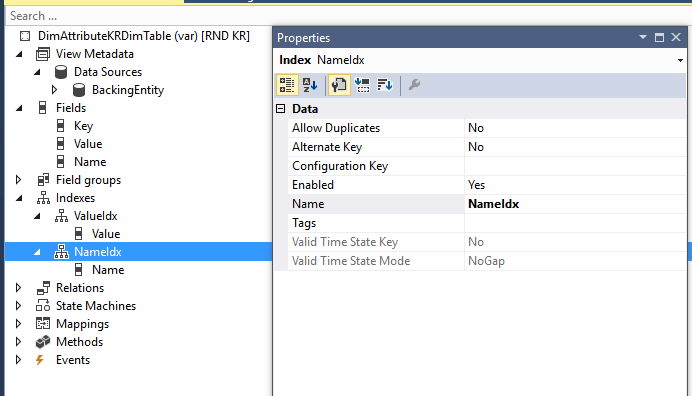Viewport: 692px width, 396px height.
Task: Select the Alternate Key property value
Action: pyautogui.click(x=575, y=147)
